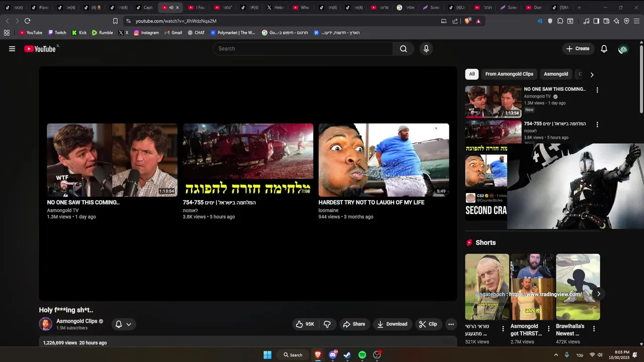644x362 pixels.
Task: Show more filter chips with the arrow
Action: pyautogui.click(x=592, y=74)
